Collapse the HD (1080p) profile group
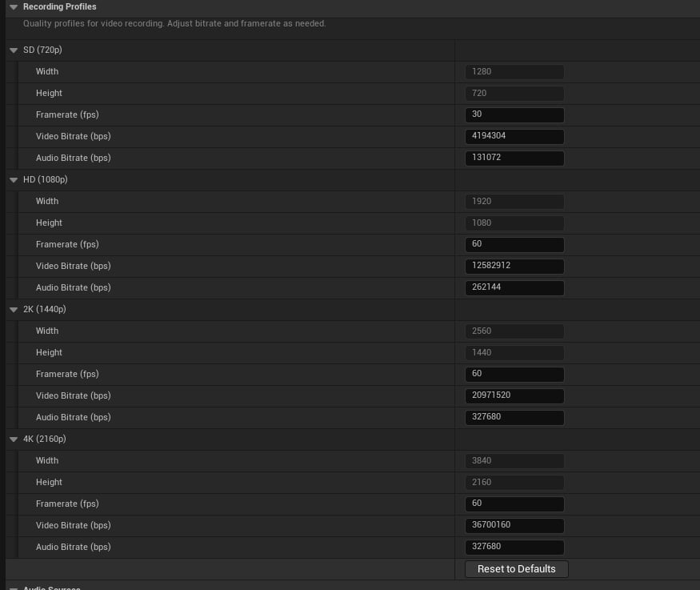 pos(14,180)
